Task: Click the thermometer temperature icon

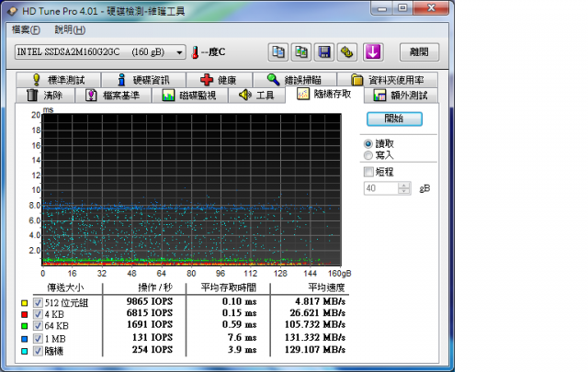Action: (x=195, y=52)
